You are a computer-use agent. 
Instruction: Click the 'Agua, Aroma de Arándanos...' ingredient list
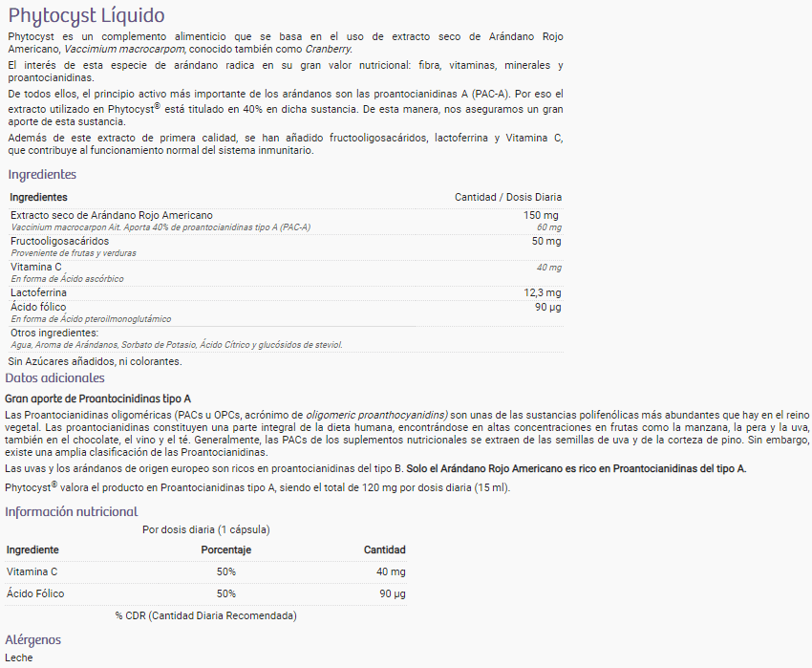click(177, 345)
